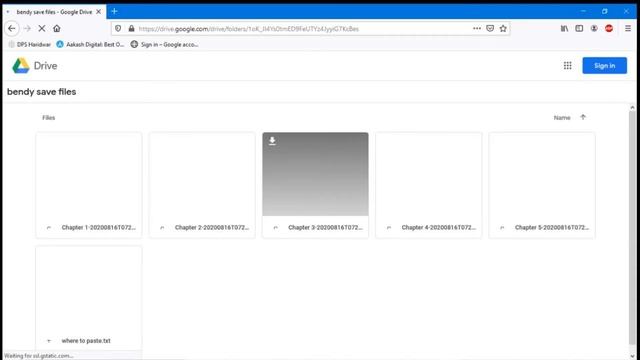Show the tracking protection shield info
The height and width of the screenshot is (360, 640).
tap(118, 29)
